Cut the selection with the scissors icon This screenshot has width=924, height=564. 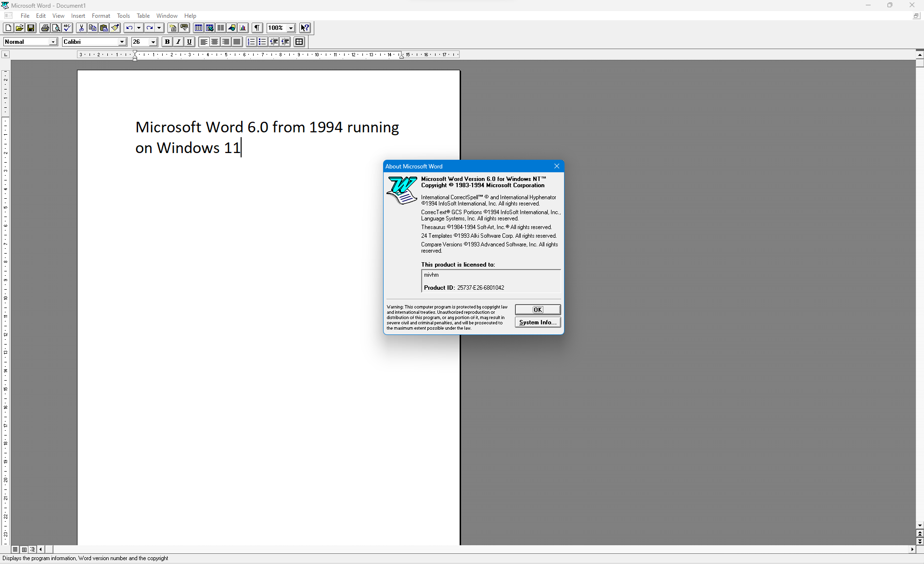[81, 28]
